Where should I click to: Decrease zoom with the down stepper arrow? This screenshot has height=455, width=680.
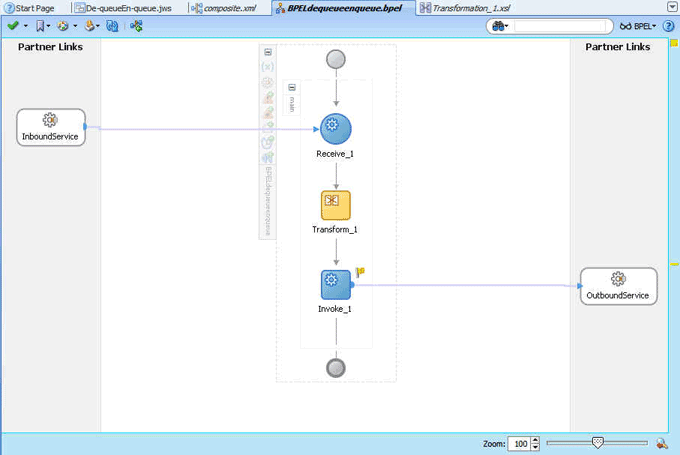[x=535, y=447]
